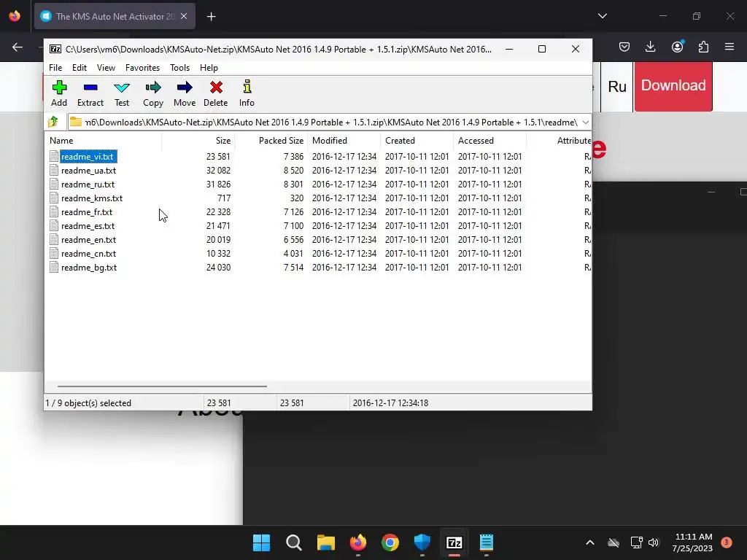This screenshot has height=560, width=747.
Task: Open taskbar Search
Action: (x=293, y=542)
